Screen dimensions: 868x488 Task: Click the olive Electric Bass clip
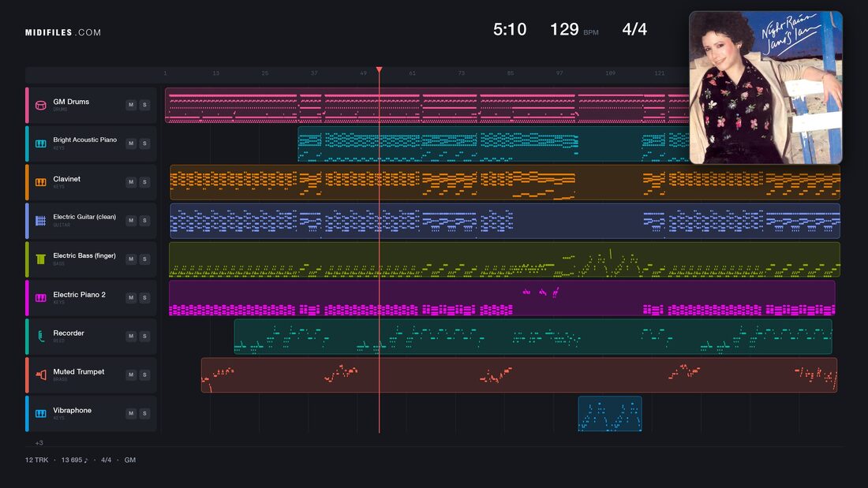point(504,259)
